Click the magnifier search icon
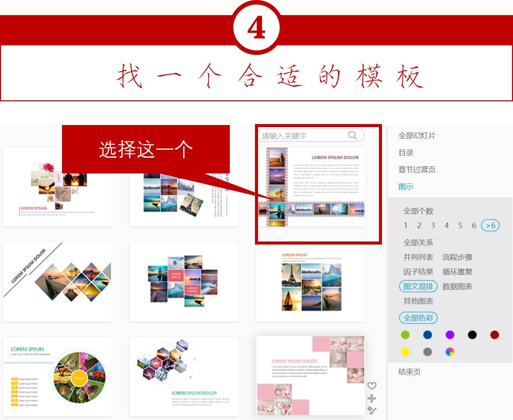The width and height of the screenshot is (513, 420). point(353,135)
